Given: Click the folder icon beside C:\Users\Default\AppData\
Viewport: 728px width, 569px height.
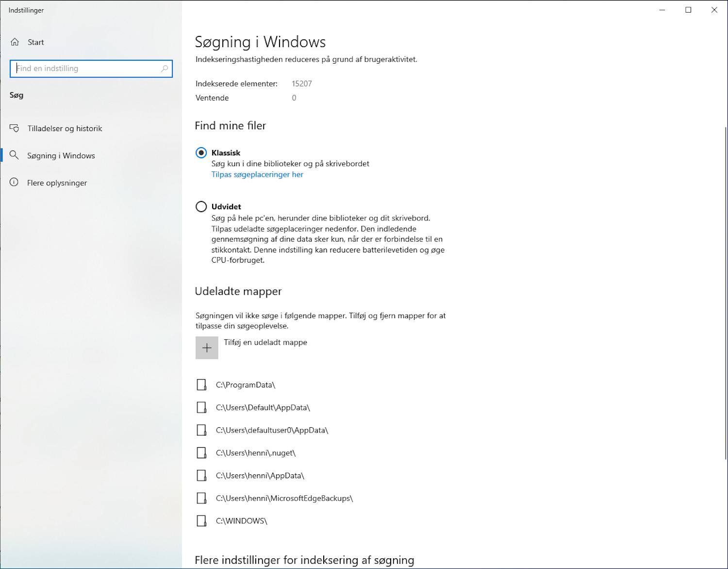Looking at the screenshot, I should point(201,407).
